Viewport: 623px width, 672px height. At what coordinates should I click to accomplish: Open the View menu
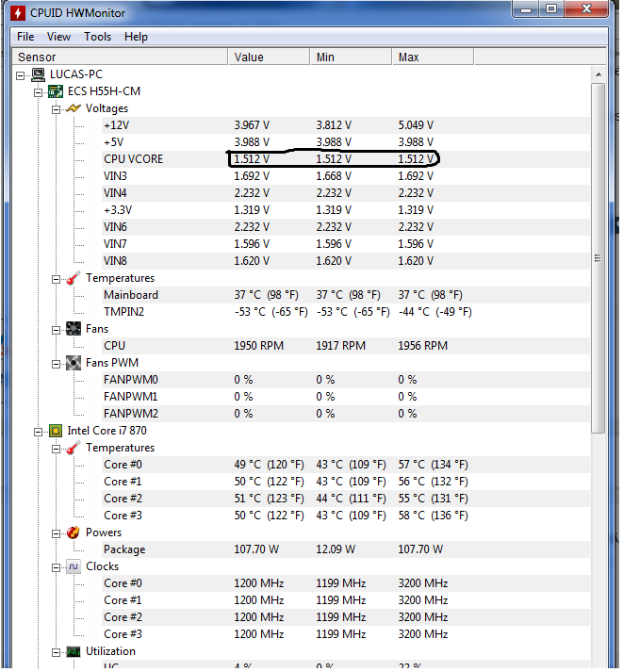[58, 37]
